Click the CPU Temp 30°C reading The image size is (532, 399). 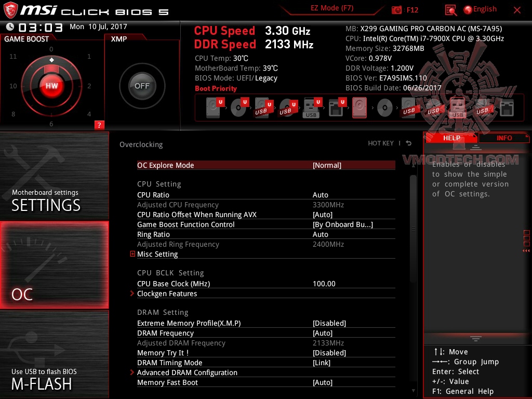[221, 58]
